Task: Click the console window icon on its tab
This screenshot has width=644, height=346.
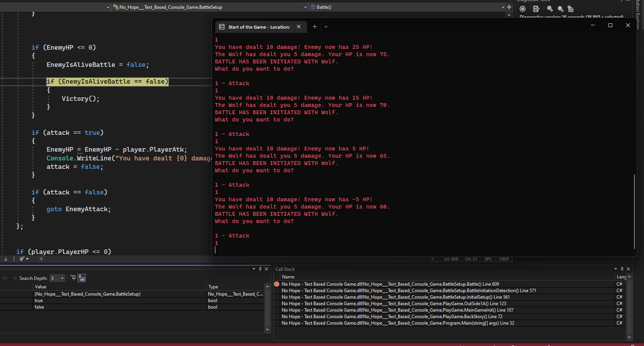Action: 222,27
